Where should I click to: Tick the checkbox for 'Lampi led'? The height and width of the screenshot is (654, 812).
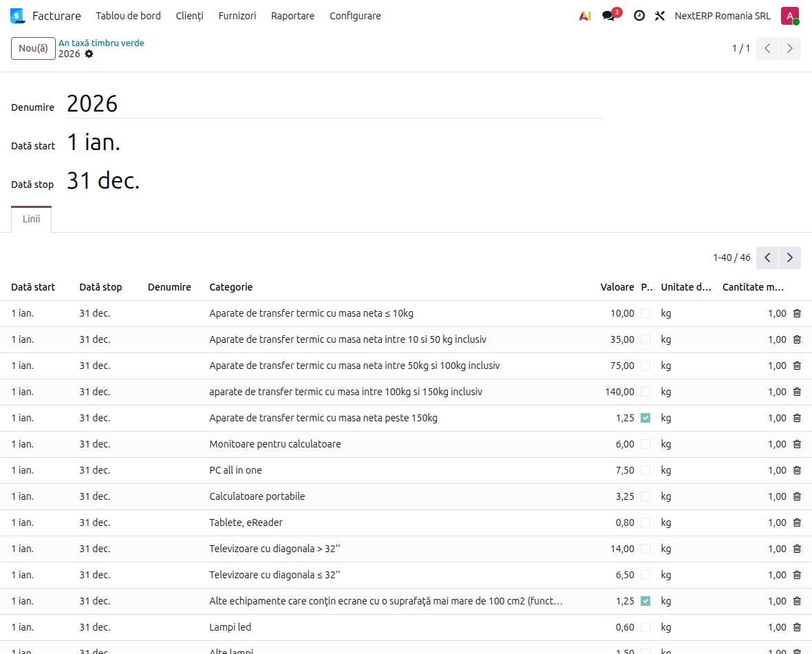point(645,627)
